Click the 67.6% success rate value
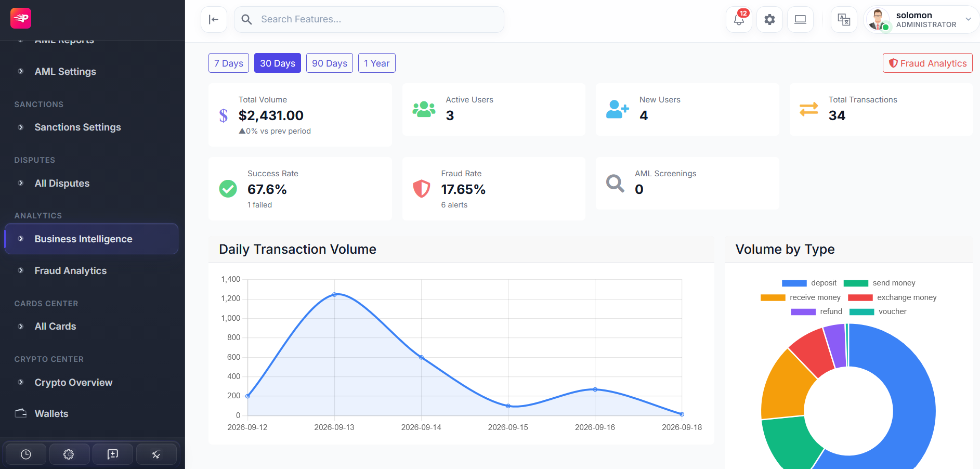Viewport: 980px width, 469px height. coord(267,189)
